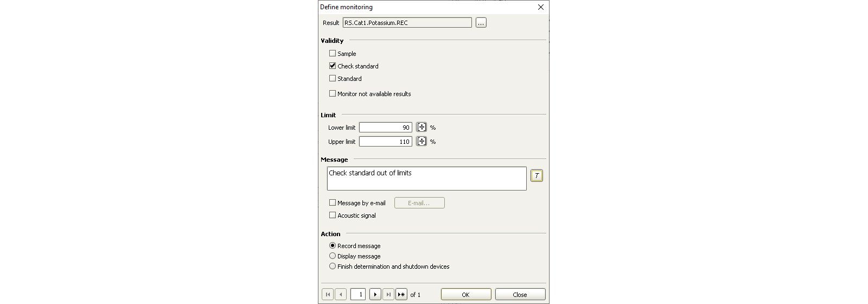Add a new monitoring record

pyautogui.click(x=401, y=294)
